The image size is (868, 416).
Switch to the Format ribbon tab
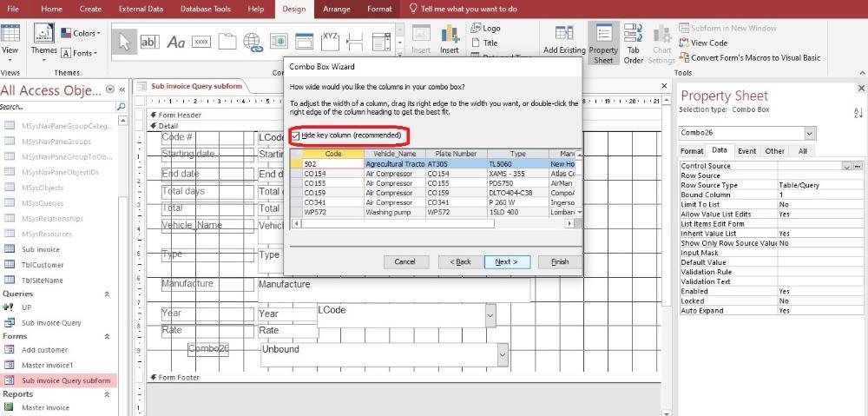(x=379, y=9)
